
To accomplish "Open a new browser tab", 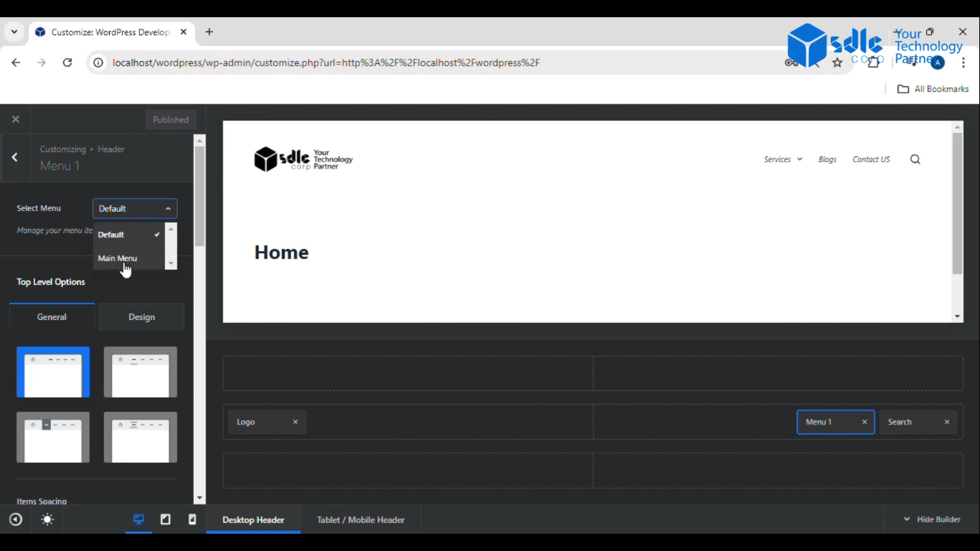I will click(x=209, y=32).
